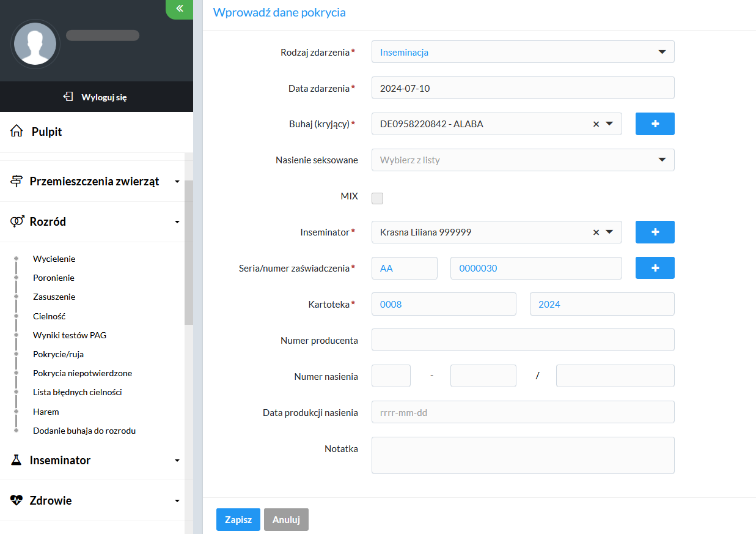Viewport: 756px width, 534px height.
Task: Click Kartoteka field with 0008
Action: 444,304
